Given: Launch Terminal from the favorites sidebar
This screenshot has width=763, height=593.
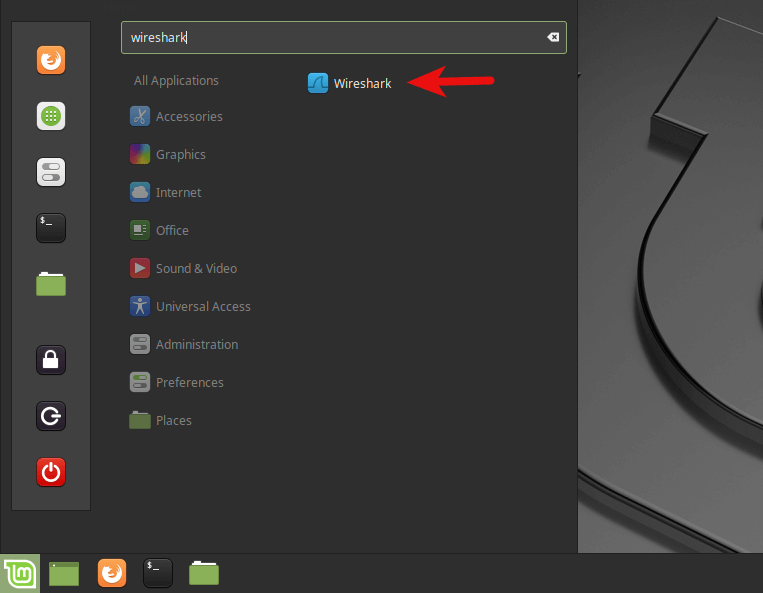Looking at the screenshot, I should (51, 228).
